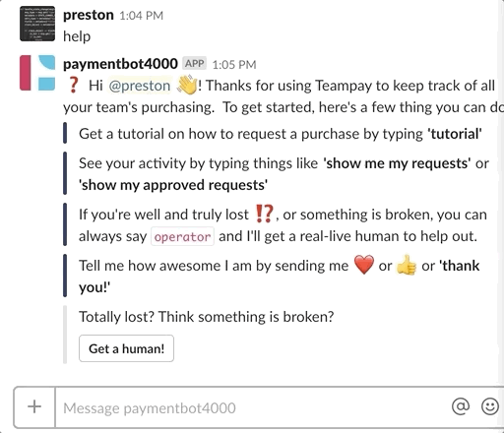Click preston's avatar image
This screenshot has width=504, height=433.
[x=37, y=24]
